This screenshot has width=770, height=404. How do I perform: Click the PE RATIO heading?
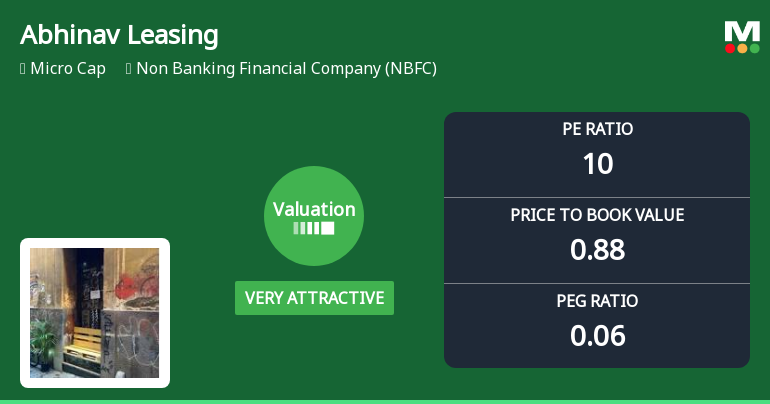click(597, 129)
